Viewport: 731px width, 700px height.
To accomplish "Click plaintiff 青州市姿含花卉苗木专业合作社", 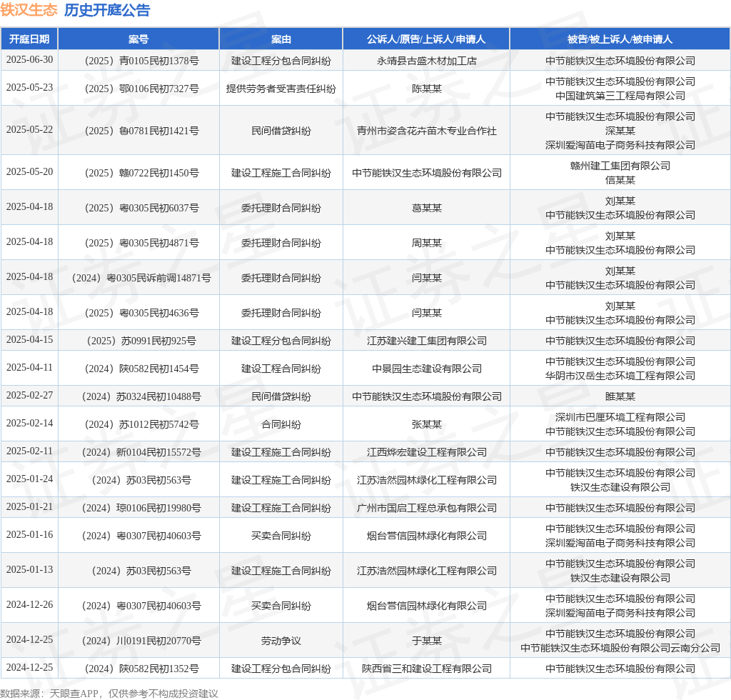I will pyautogui.click(x=427, y=131).
